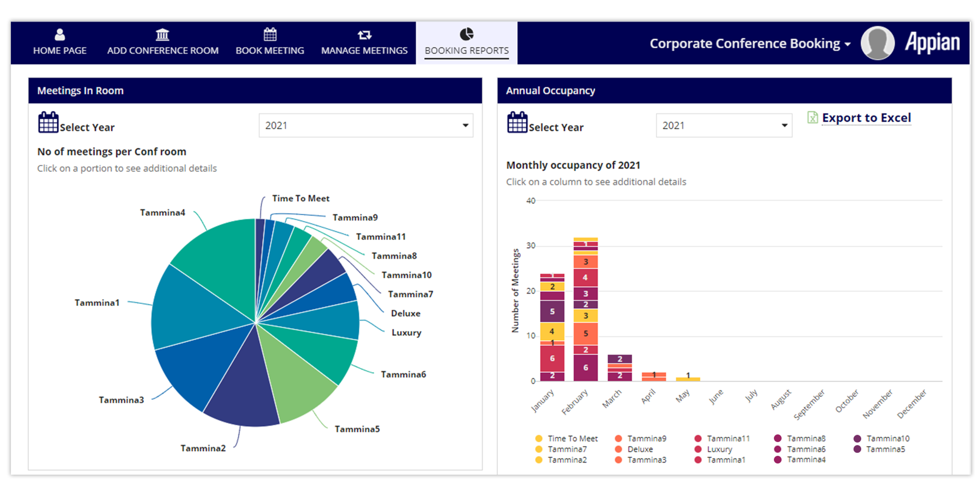Screen dimensions: 980x495
Task: Toggle Tammina4 legend entry in bar chart
Action: [x=800, y=460]
